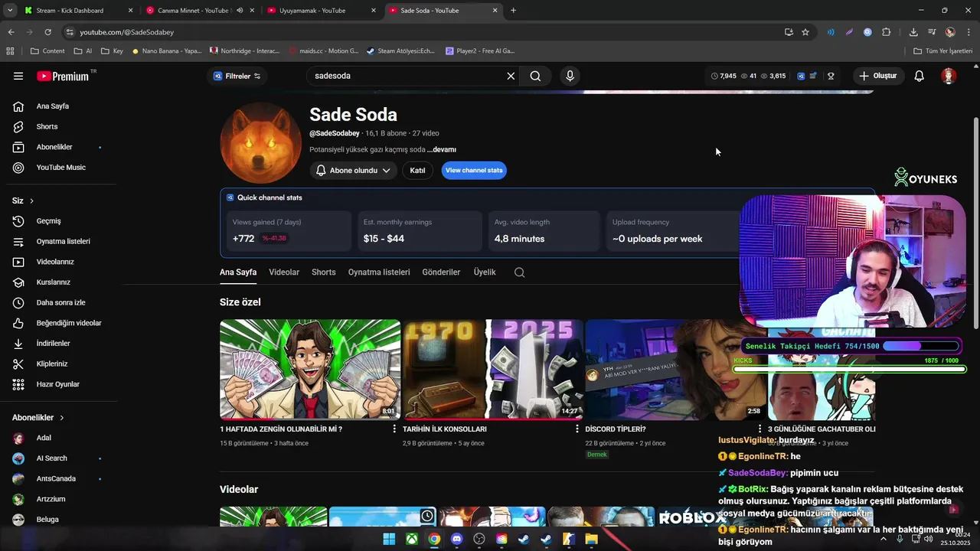Open options for TARİHİN İLK KONSOLLARI video
Screen dimensions: 980x551
(577, 429)
